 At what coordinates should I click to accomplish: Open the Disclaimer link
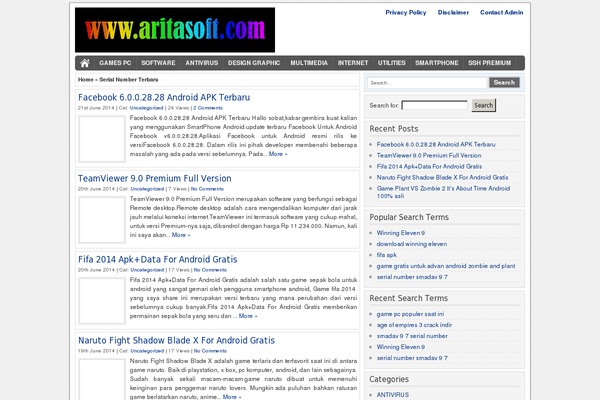click(453, 12)
